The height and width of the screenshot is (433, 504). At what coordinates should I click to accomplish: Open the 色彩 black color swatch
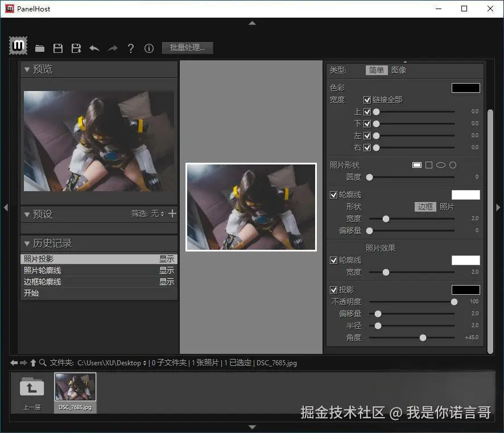pyautogui.click(x=466, y=88)
